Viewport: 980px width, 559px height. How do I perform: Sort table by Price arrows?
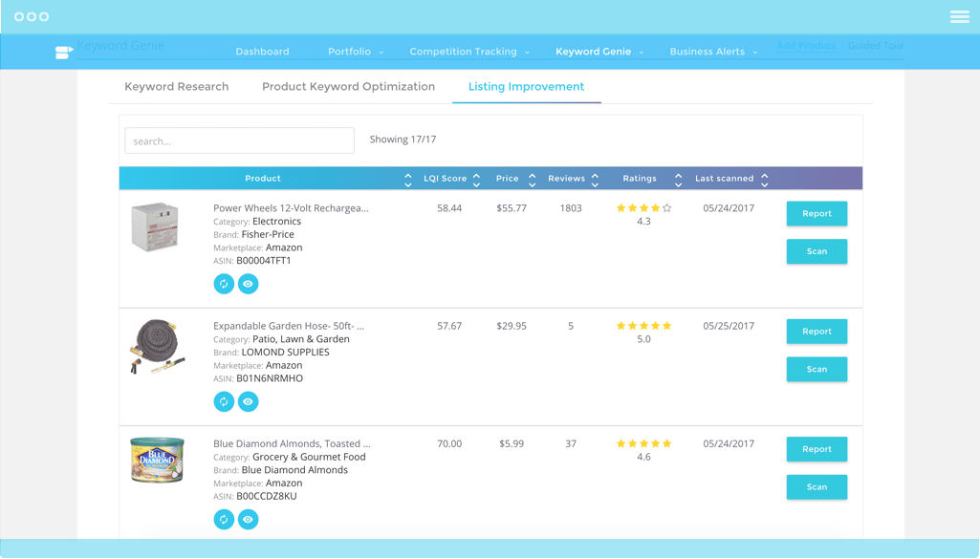(x=532, y=180)
